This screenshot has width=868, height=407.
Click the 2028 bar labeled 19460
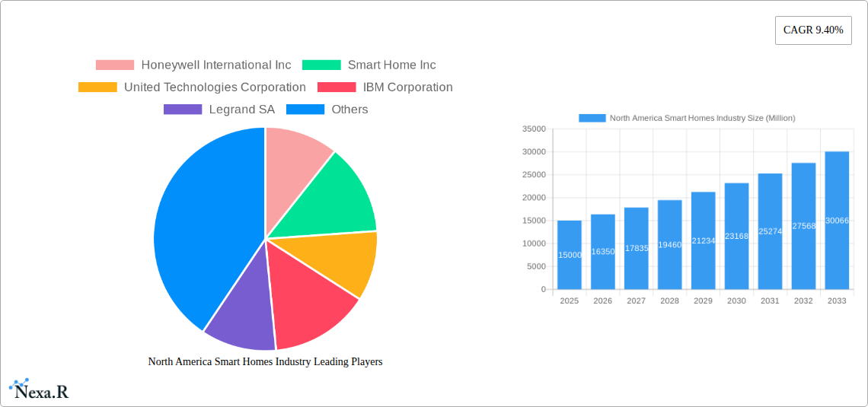click(x=670, y=244)
